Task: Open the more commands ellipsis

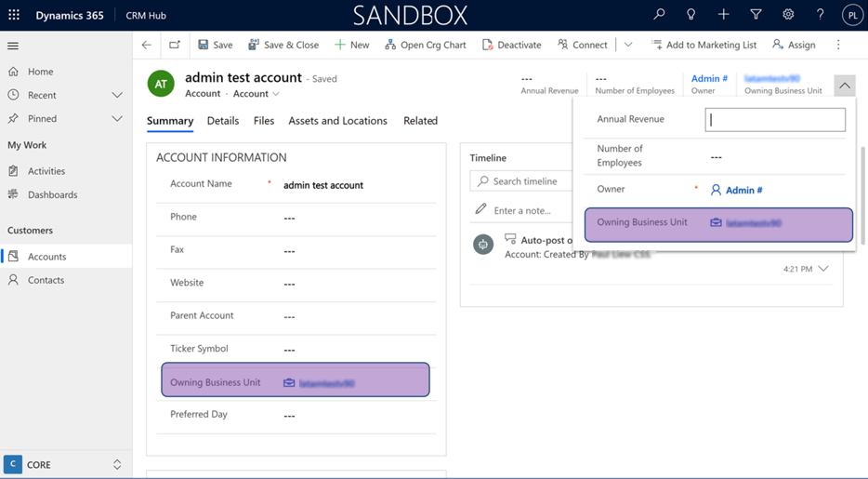Action: pyautogui.click(x=838, y=45)
